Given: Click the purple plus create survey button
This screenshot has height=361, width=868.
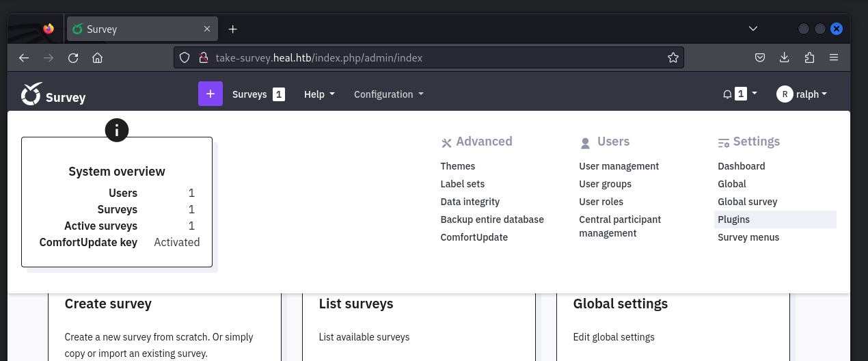Looking at the screenshot, I should 210,94.
